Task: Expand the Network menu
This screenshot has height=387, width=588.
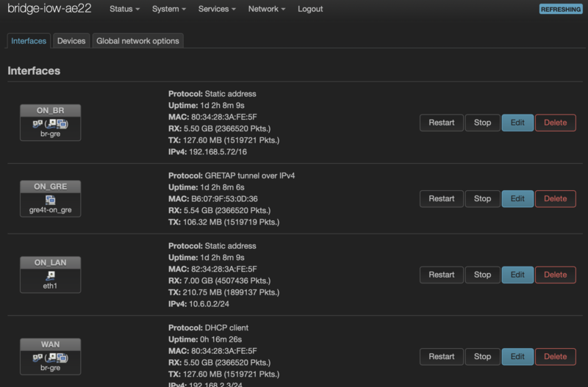Action: pos(267,9)
